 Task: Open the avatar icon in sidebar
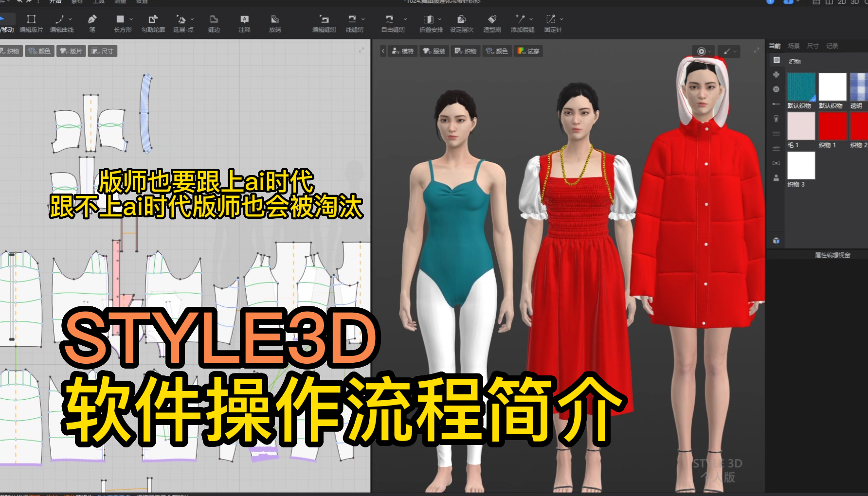(x=777, y=178)
